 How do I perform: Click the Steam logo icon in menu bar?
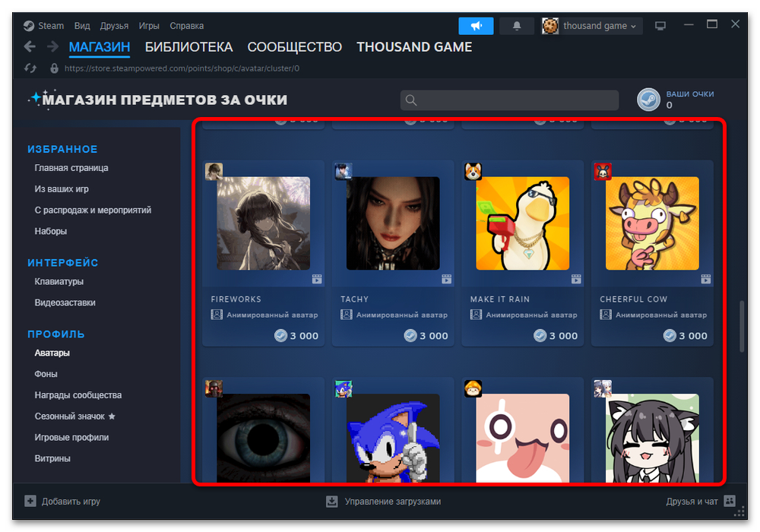[29, 26]
